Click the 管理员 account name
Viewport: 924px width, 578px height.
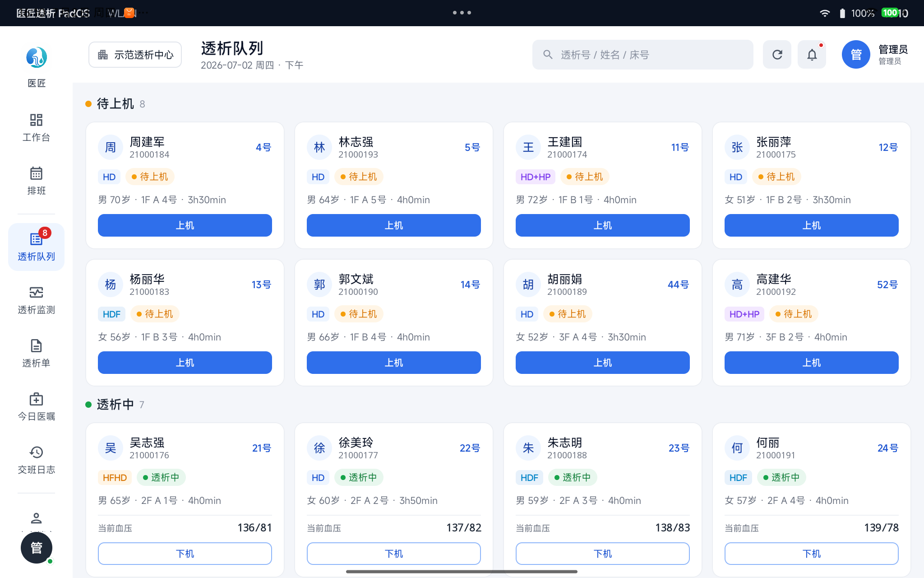click(893, 49)
